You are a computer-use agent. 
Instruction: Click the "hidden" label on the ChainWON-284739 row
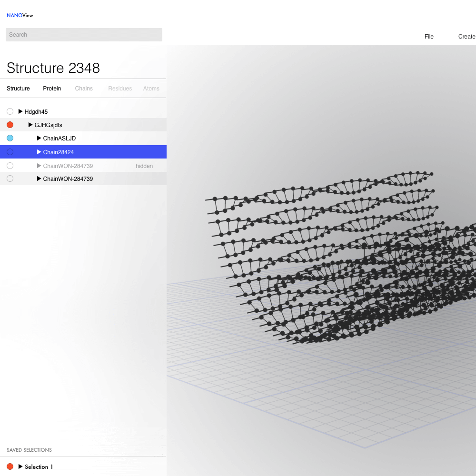(144, 166)
